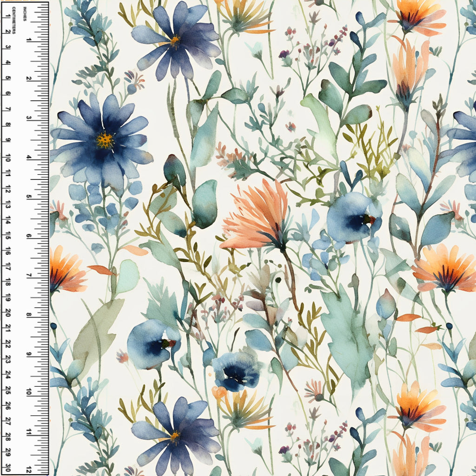476x476 pixels.
Task: Click the 10 centimeter mark on ruler
Action: pos(7,159)
